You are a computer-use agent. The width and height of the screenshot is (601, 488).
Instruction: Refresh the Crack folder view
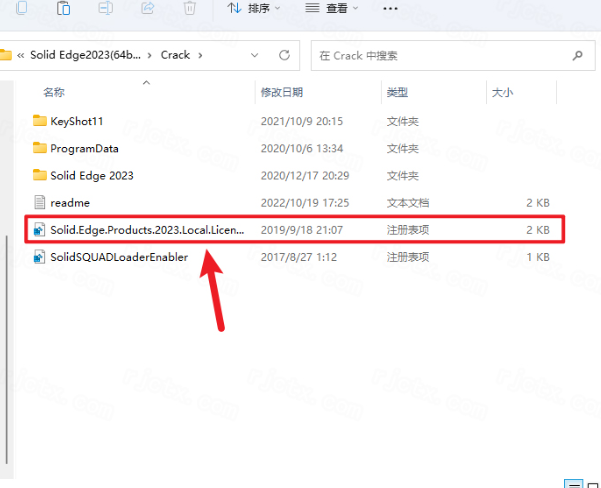pyautogui.click(x=285, y=55)
